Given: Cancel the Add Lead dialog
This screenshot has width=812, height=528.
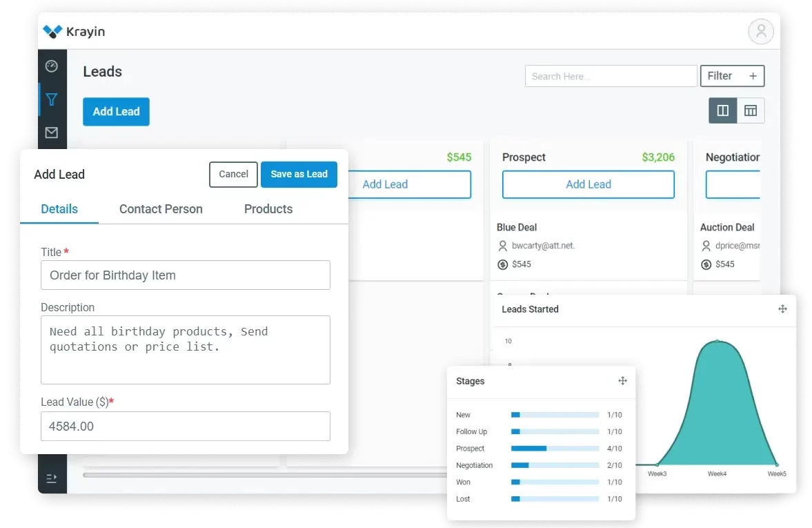Looking at the screenshot, I should pyautogui.click(x=233, y=175).
